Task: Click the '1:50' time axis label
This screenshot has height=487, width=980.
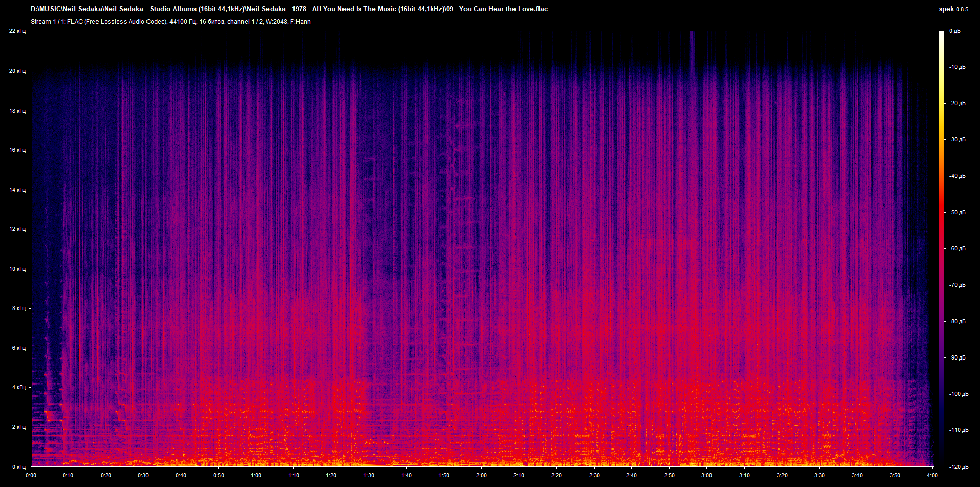Action: coord(444,475)
